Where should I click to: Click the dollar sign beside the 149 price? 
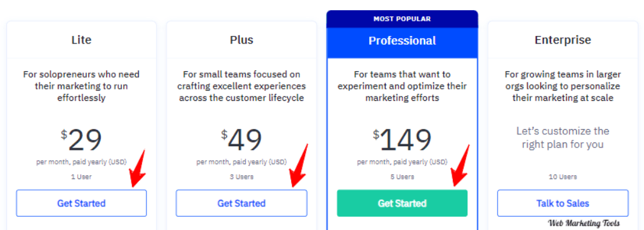pos(376,135)
